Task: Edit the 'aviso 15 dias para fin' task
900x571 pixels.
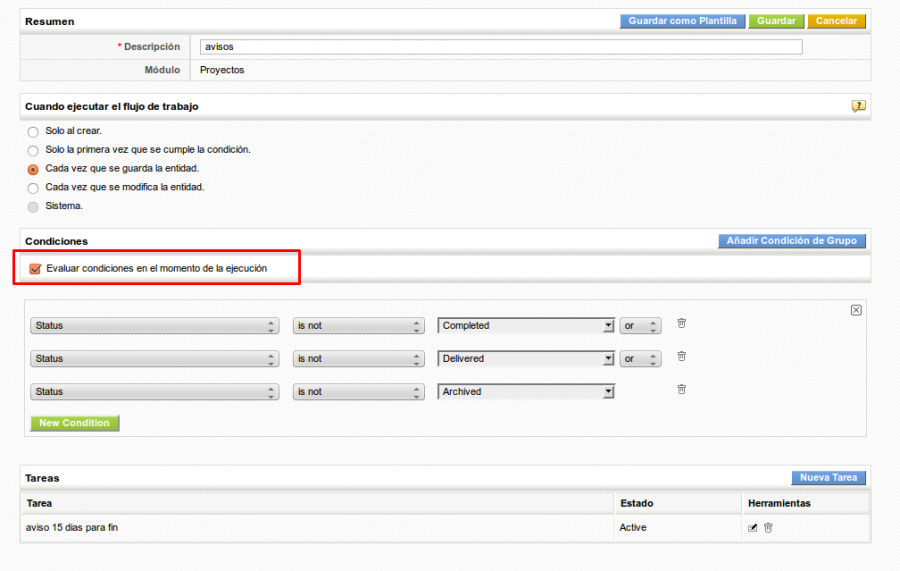Action: (752, 528)
